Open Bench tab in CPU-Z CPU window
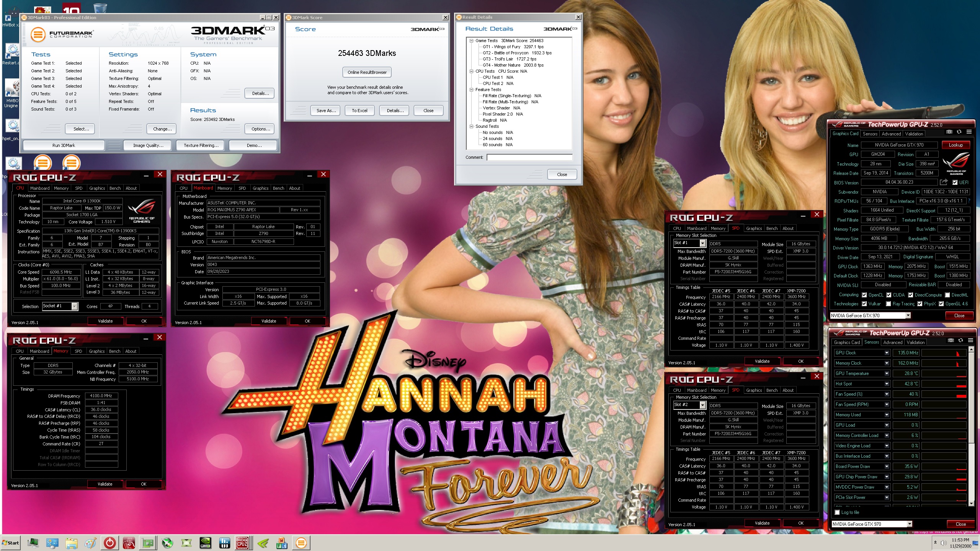Image resolution: width=980 pixels, height=551 pixels. [115, 188]
